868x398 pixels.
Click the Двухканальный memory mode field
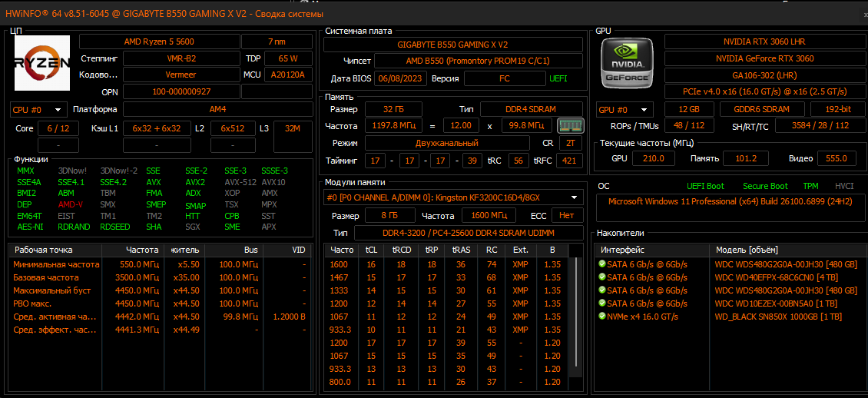tap(447, 143)
